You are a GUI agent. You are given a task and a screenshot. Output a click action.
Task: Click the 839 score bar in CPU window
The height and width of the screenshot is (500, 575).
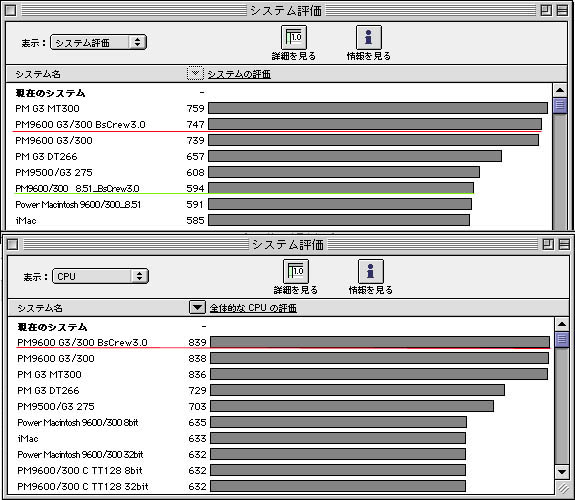point(380,342)
